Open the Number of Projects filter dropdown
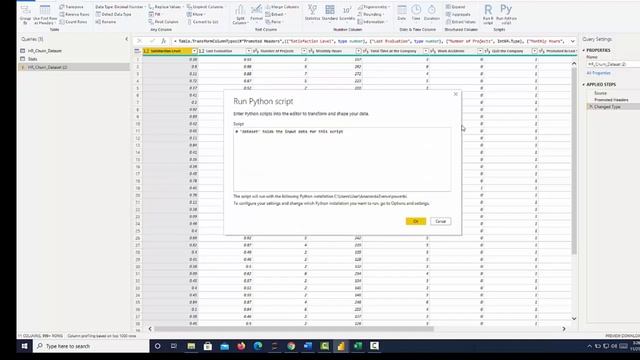 pyautogui.click(x=303, y=51)
